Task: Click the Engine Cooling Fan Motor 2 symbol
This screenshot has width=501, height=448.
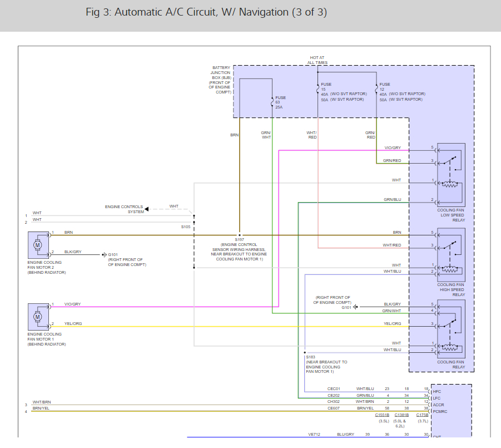Action: point(38,245)
